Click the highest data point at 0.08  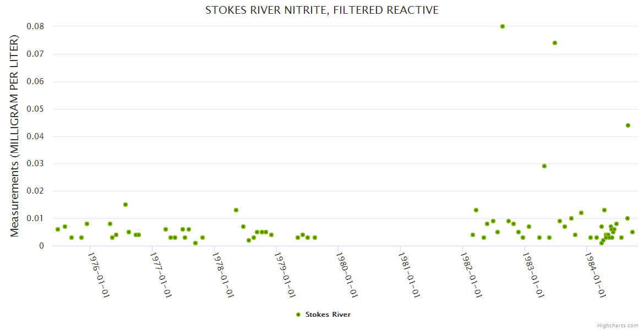click(x=503, y=26)
